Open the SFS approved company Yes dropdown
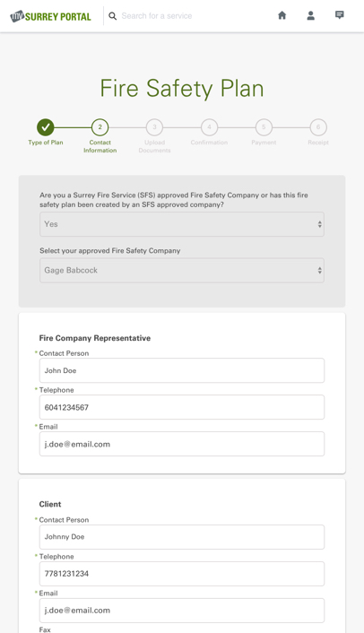The height and width of the screenshot is (633, 364). pos(182,224)
